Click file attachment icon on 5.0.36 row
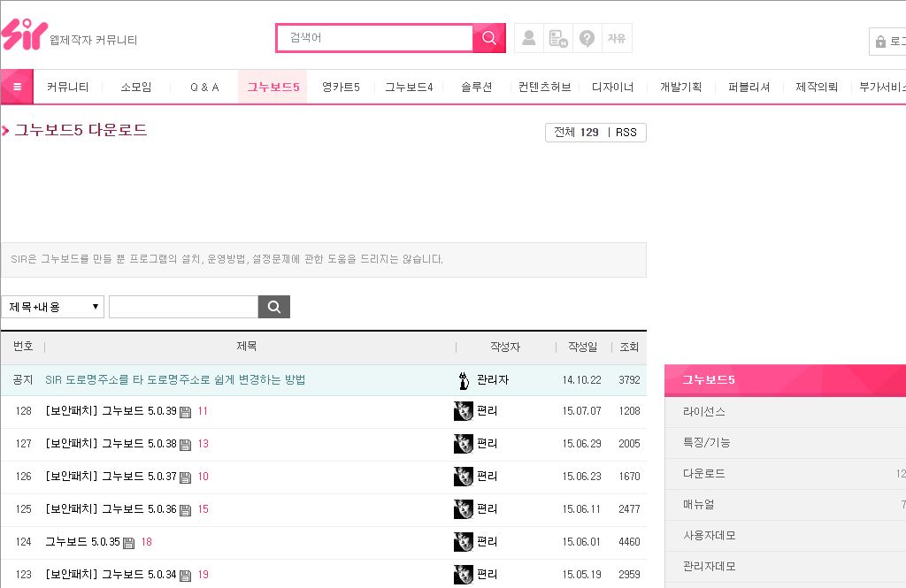The height and width of the screenshot is (588, 906). [x=185, y=510]
